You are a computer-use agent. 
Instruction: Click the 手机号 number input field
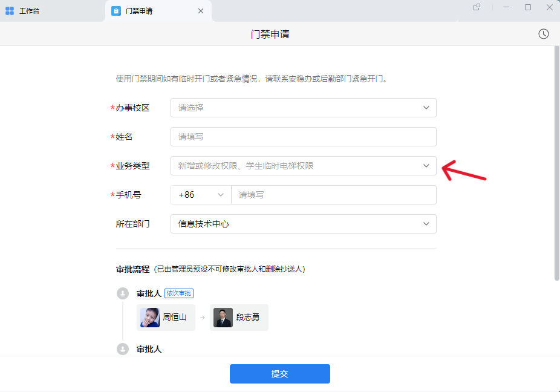(x=333, y=195)
